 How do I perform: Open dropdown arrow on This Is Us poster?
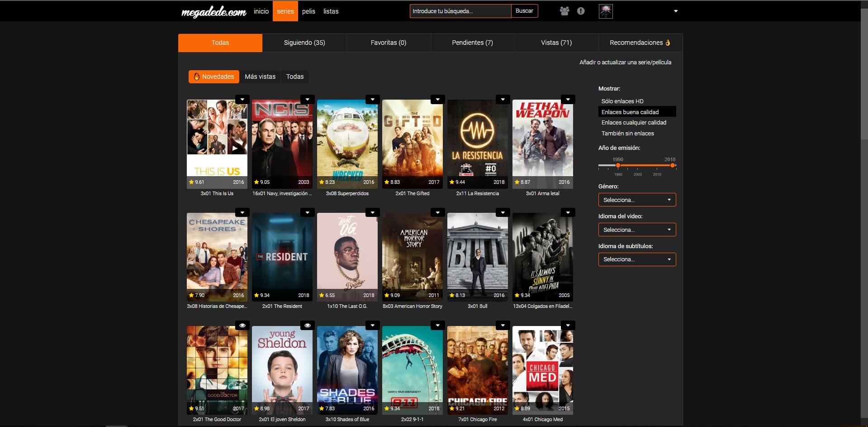(x=242, y=100)
